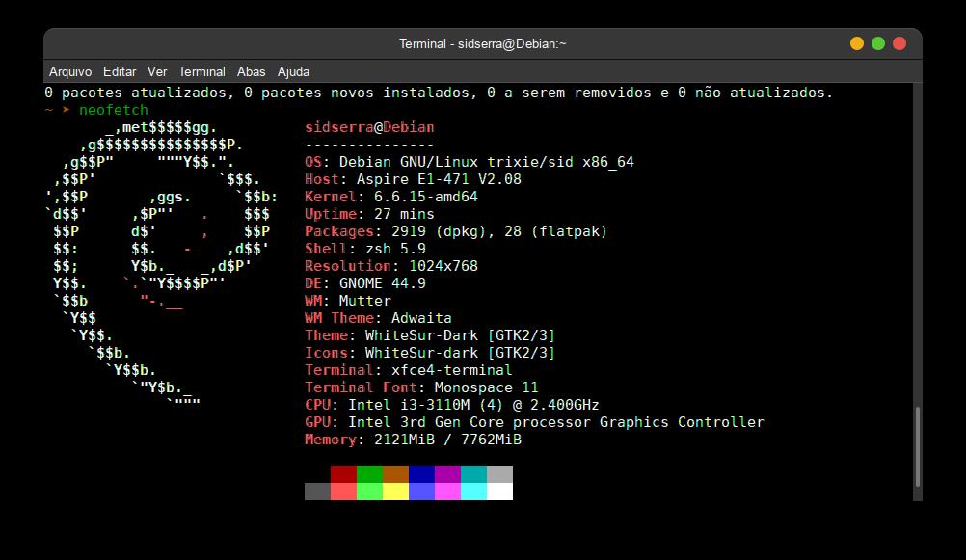Click the OS line 'Debian GNU/Linux trixie/sid x86_64'
The width and height of the screenshot is (966, 560).
click(x=486, y=162)
